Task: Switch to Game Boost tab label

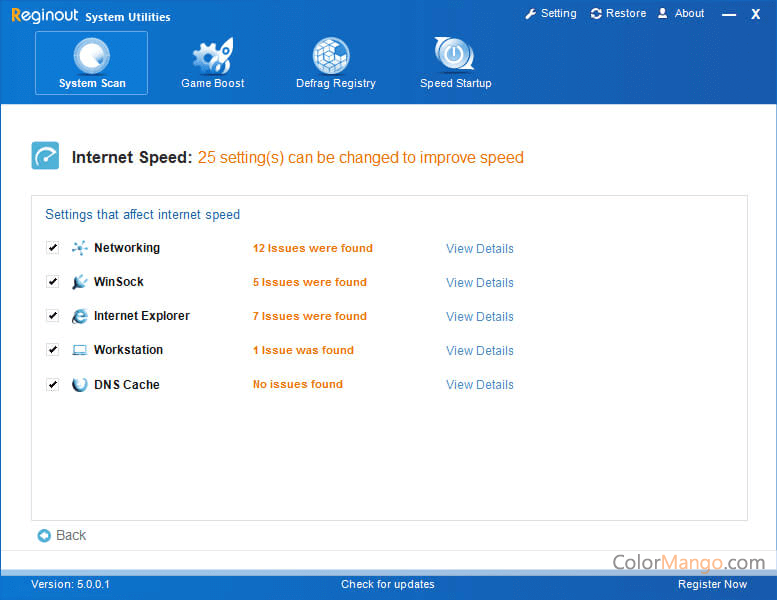Action: coord(213,83)
